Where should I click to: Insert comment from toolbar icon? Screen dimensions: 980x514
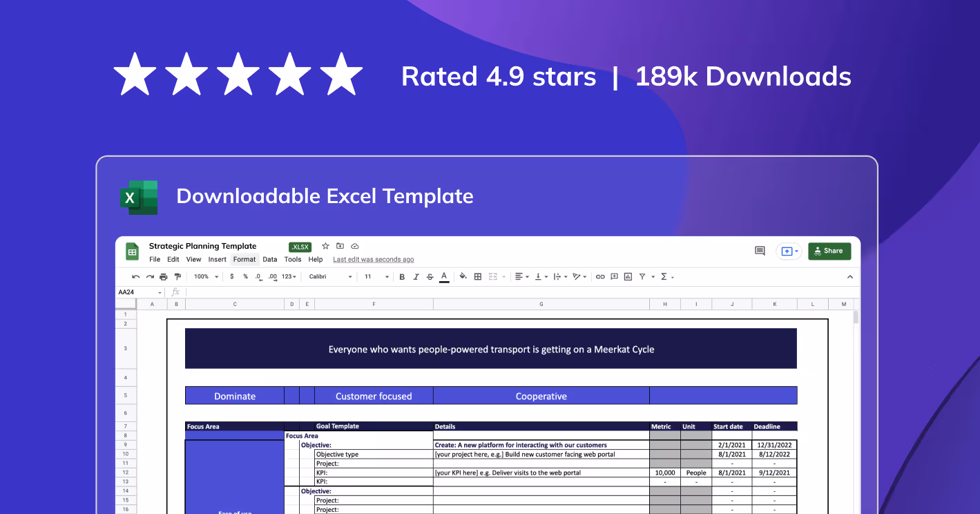tap(614, 276)
